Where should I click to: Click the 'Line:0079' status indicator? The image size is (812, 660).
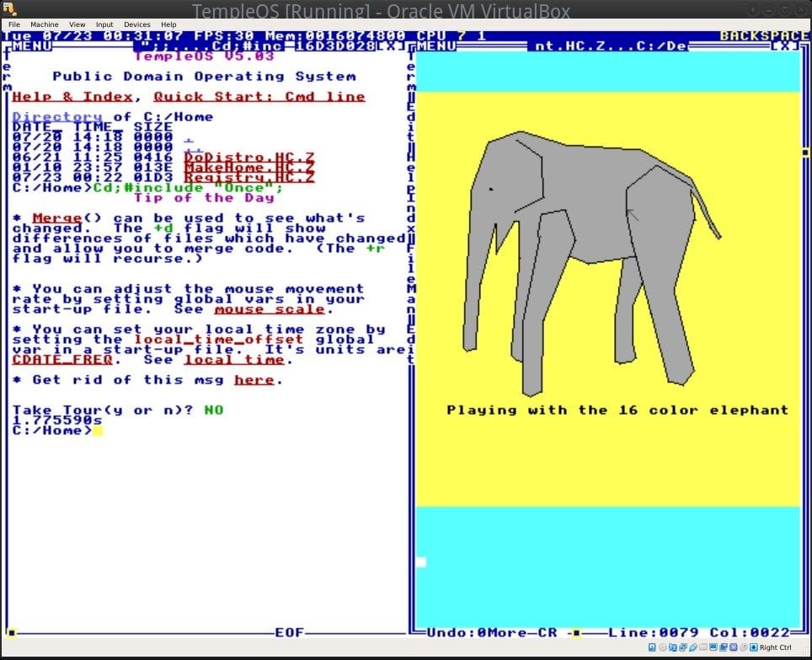pos(653,632)
